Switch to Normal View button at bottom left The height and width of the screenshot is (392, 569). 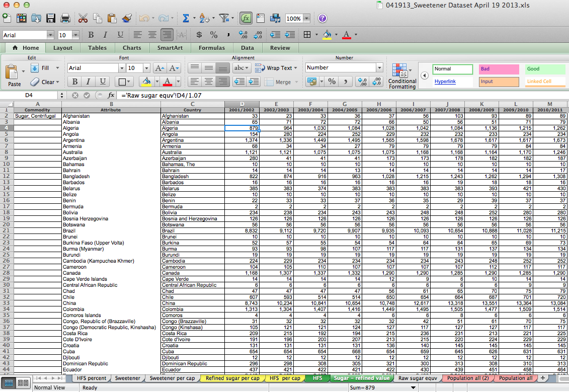(x=9, y=382)
